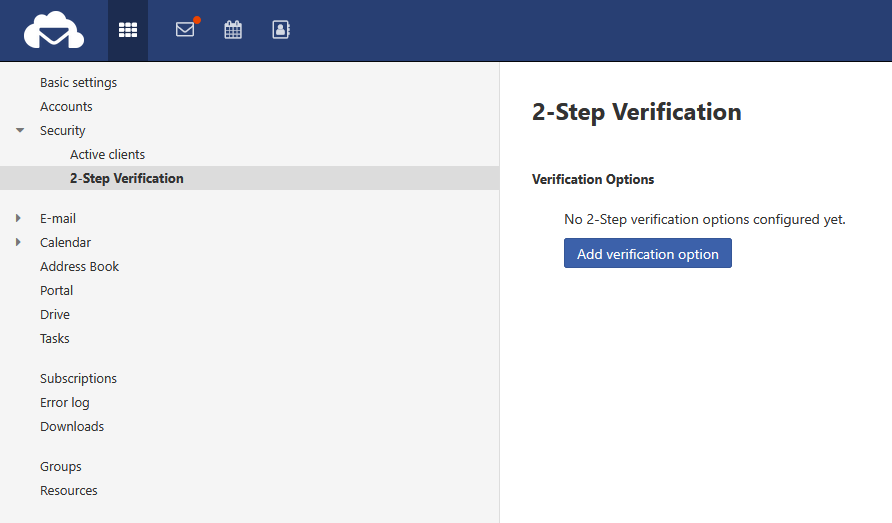The height and width of the screenshot is (523, 892).
Task: Open the app launcher grid icon
Action: [x=128, y=30]
